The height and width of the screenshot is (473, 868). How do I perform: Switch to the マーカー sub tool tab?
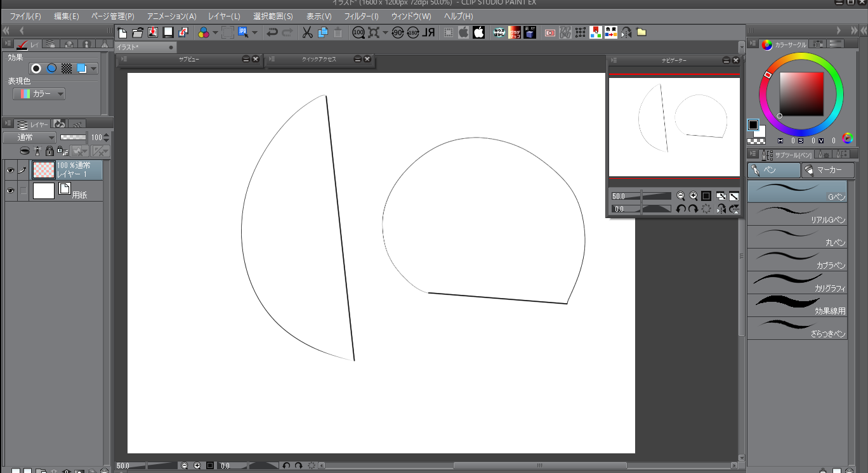coord(827,171)
